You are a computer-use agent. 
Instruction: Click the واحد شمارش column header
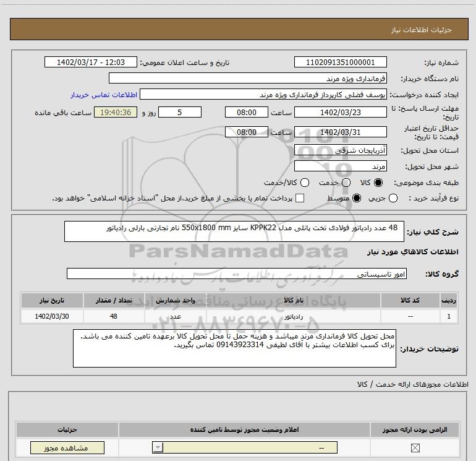[175, 300]
